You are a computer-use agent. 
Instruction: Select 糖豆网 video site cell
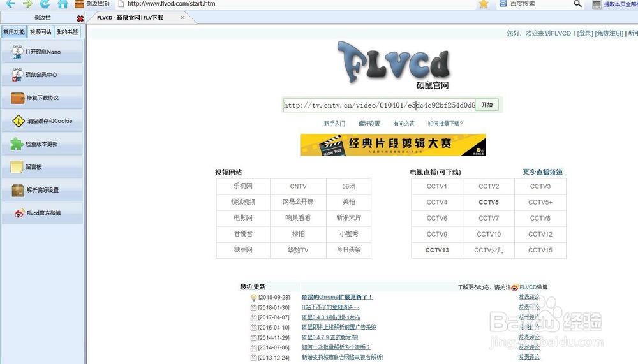pos(243,250)
